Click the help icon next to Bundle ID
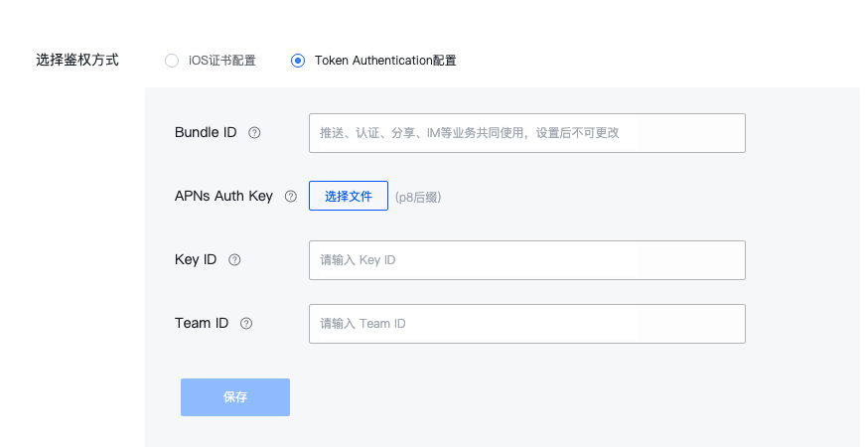 (x=254, y=133)
